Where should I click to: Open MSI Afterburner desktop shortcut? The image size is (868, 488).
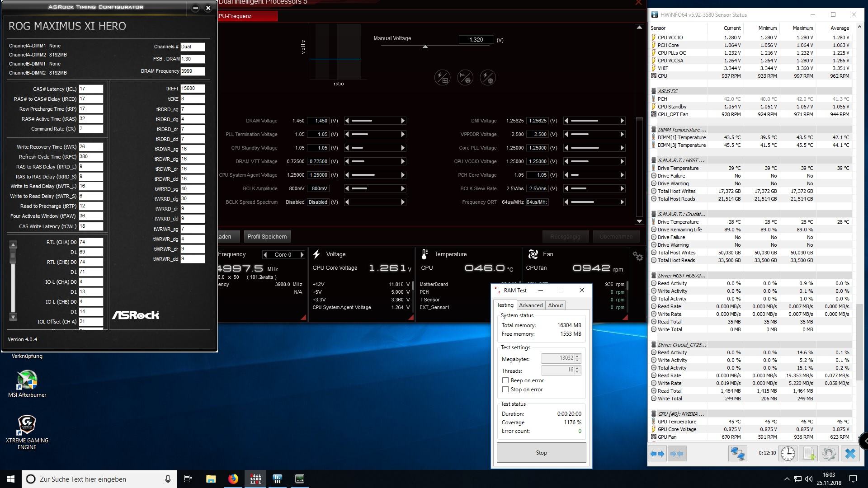(27, 384)
